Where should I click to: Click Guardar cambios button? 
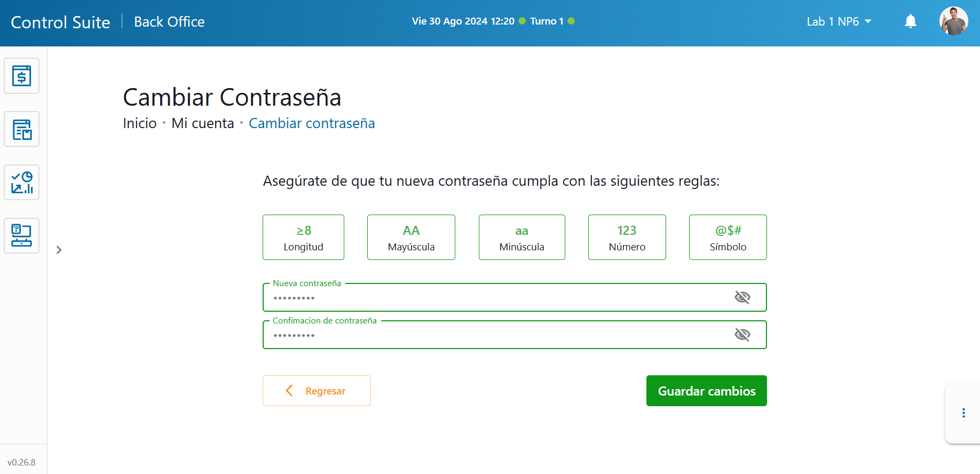point(706,391)
